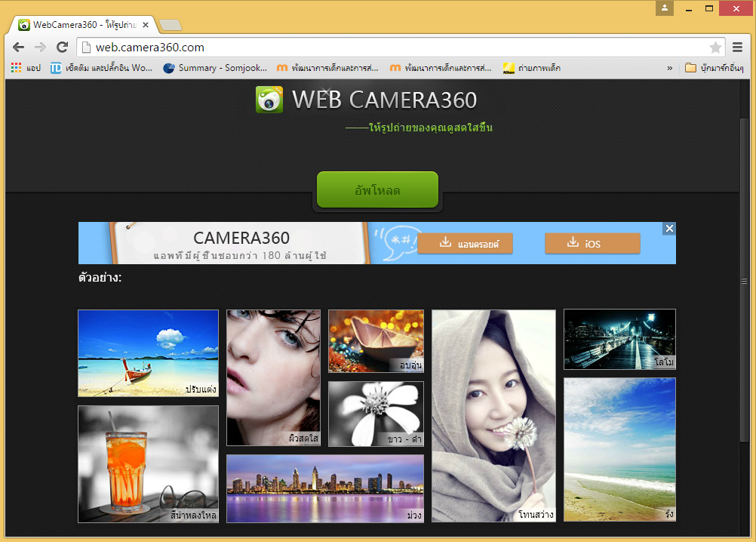Screen dimensions: 756x542
Task: Open the other bookmarks folder
Action: coord(714,68)
